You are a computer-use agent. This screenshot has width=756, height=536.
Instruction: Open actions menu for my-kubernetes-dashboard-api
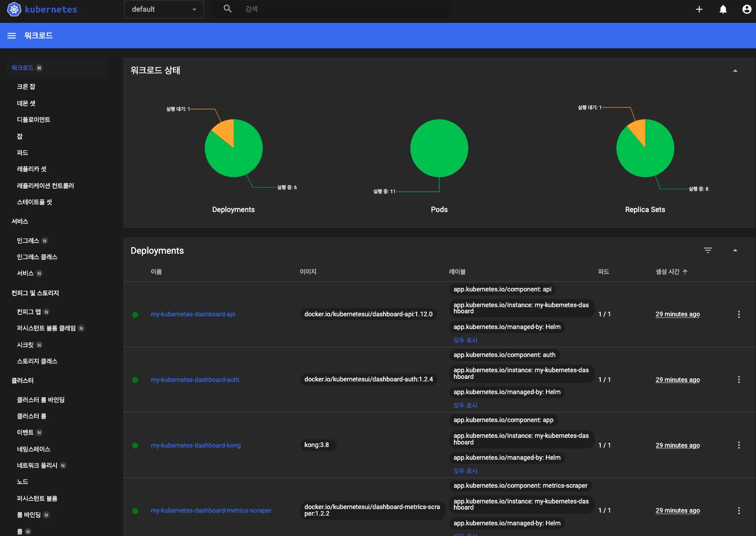pyautogui.click(x=739, y=314)
